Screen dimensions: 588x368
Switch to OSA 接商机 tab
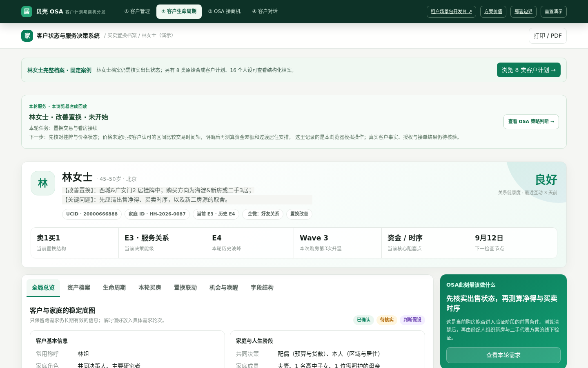pos(224,11)
